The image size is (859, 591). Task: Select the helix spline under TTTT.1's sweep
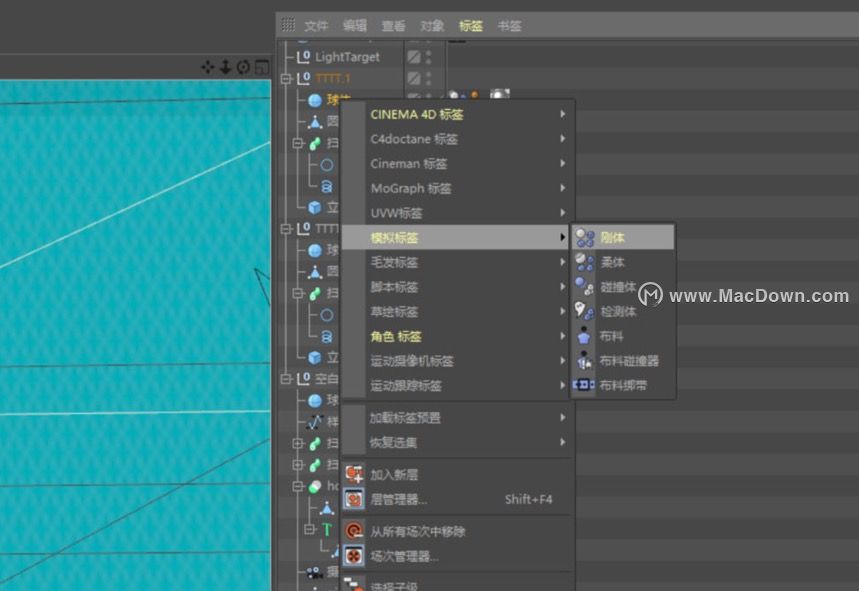(327, 186)
